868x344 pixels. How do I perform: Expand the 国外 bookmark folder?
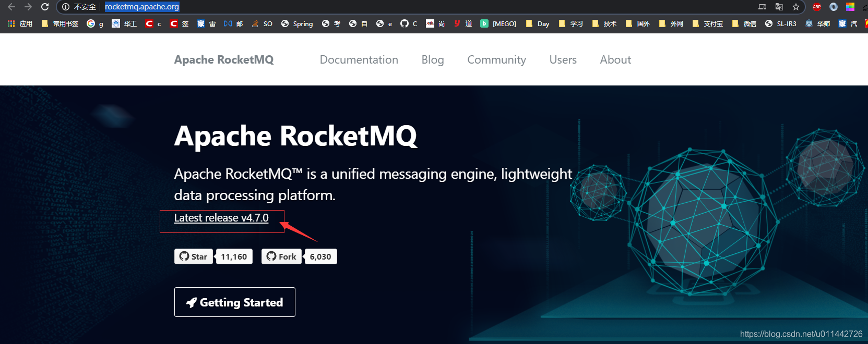pos(637,23)
